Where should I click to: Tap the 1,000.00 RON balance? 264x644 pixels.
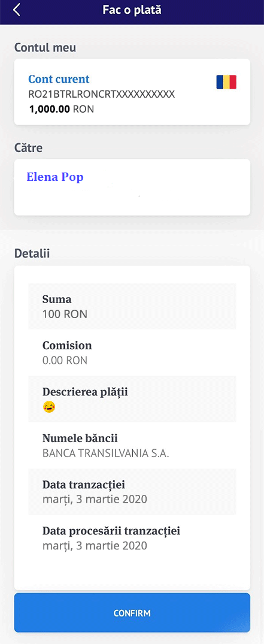pyautogui.click(x=61, y=109)
